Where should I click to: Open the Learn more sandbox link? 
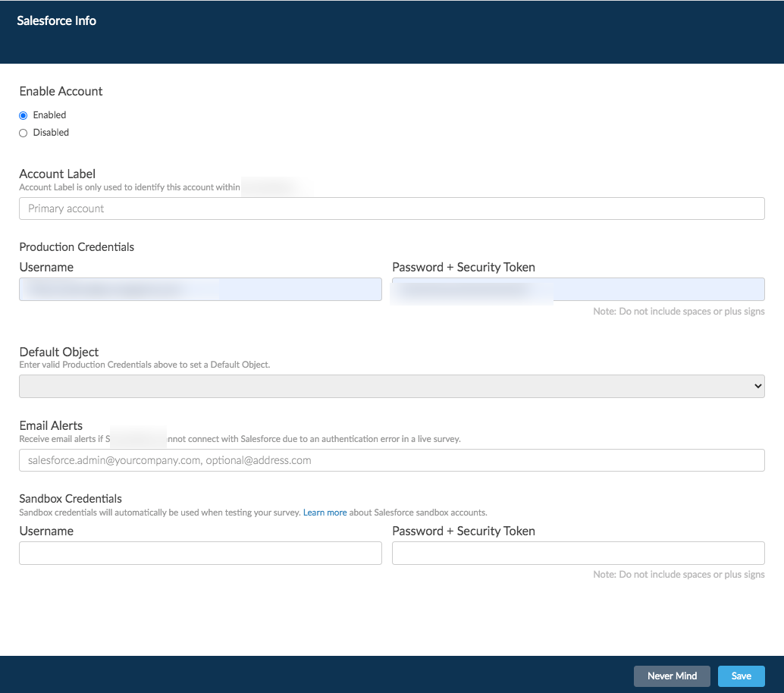click(325, 513)
